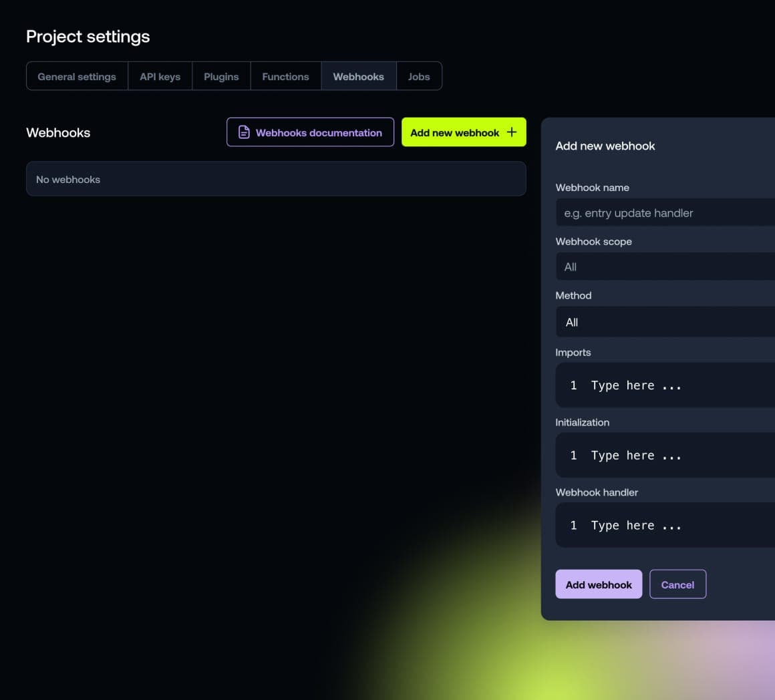This screenshot has width=775, height=700.
Task: Switch to the Functions tab
Action: pos(285,76)
